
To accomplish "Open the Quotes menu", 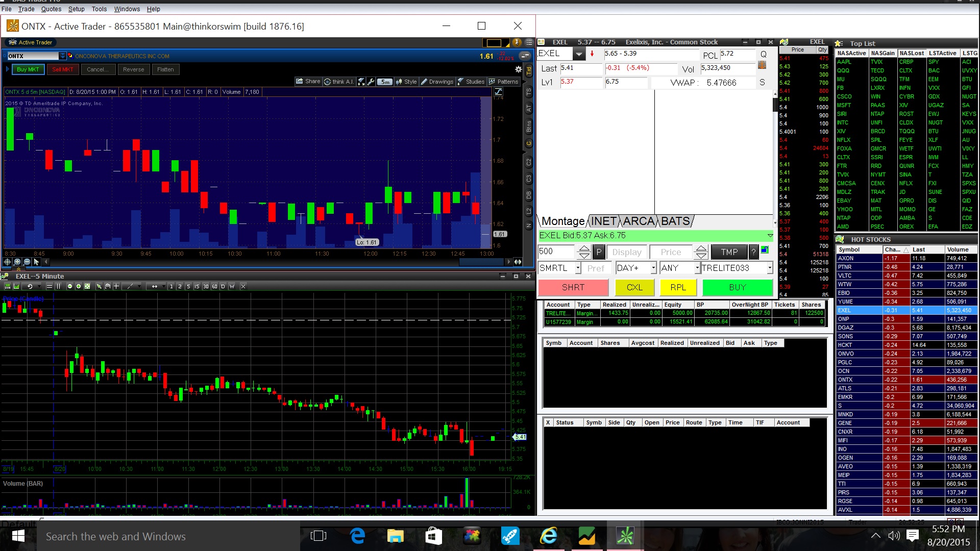I will click(x=51, y=9).
